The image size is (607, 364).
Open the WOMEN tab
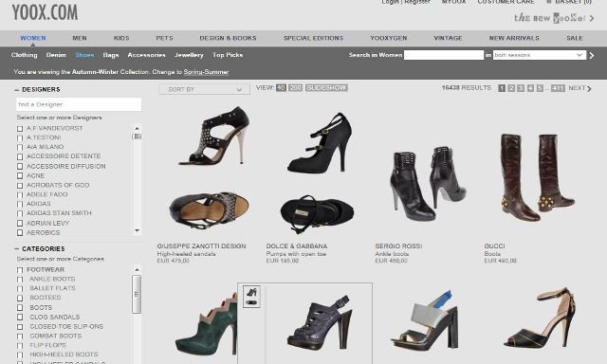point(33,38)
